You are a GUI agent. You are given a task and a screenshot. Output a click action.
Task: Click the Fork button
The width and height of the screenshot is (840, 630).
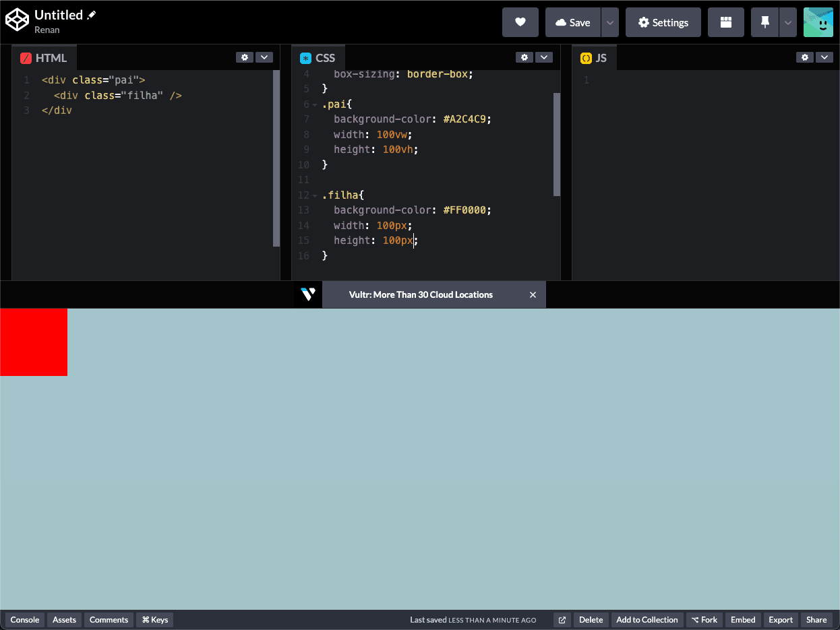pos(704,620)
